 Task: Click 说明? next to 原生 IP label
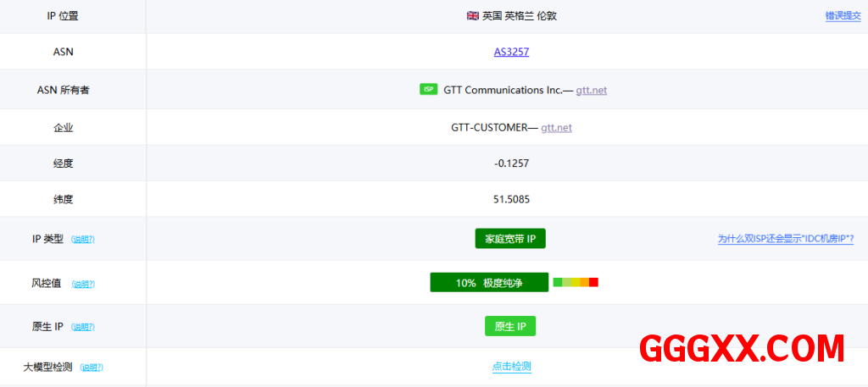coord(83,327)
